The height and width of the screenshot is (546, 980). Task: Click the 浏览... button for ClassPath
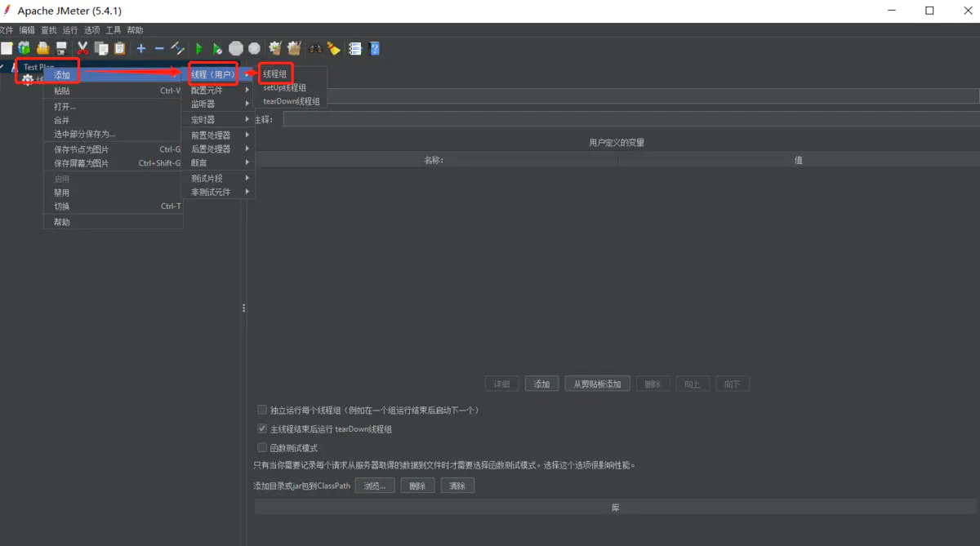tap(375, 486)
